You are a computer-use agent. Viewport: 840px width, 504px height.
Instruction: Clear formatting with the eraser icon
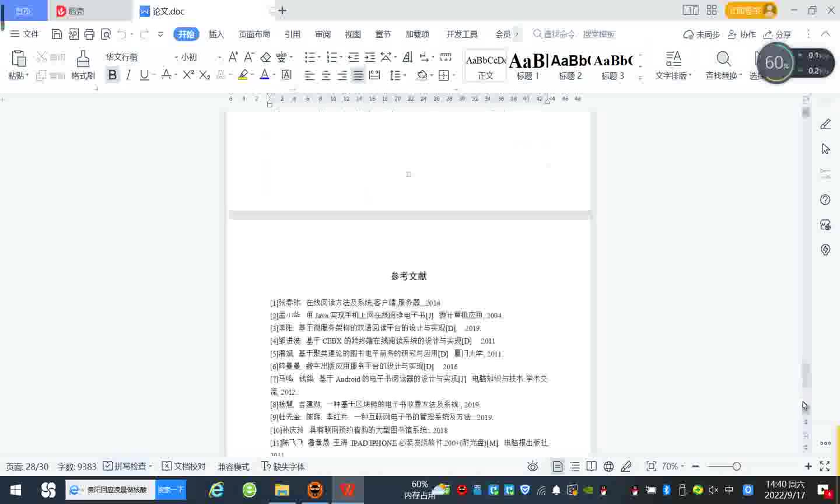[265, 57]
